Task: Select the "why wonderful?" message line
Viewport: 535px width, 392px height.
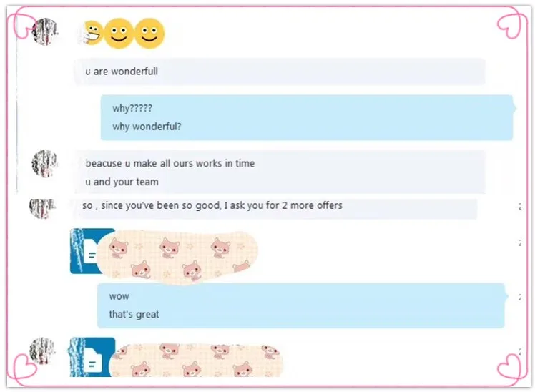Action: point(147,127)
